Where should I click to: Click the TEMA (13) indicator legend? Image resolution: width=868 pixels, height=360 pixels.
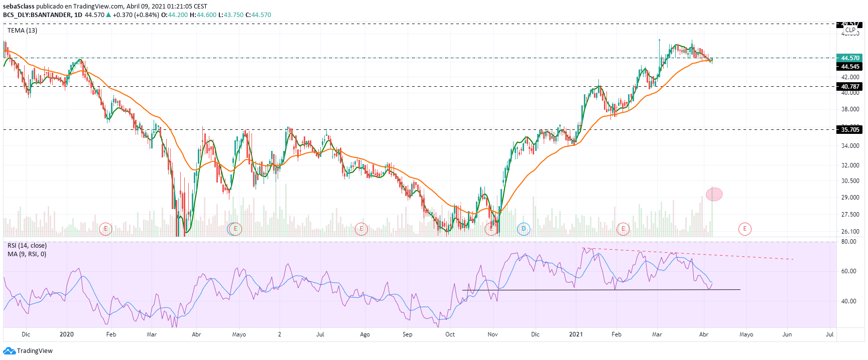tap(22, 31)
